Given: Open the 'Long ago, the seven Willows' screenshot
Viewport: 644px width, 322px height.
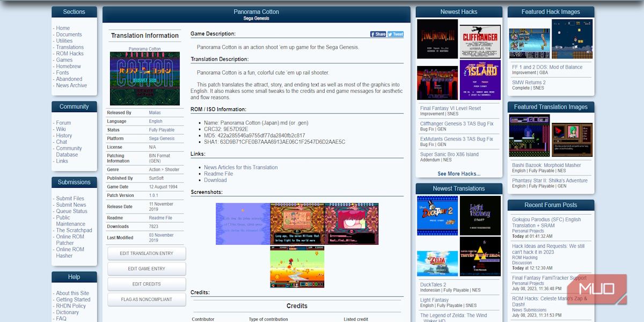Looking at the screenshot, I should (x=297, y=224).
